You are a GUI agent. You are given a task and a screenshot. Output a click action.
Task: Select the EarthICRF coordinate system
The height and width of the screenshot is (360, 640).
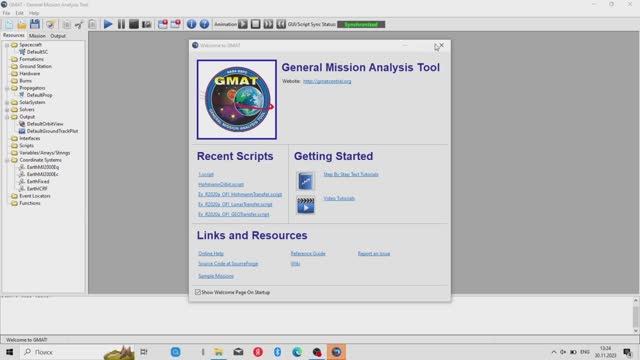pyautogui.click(x=37, y=189)
